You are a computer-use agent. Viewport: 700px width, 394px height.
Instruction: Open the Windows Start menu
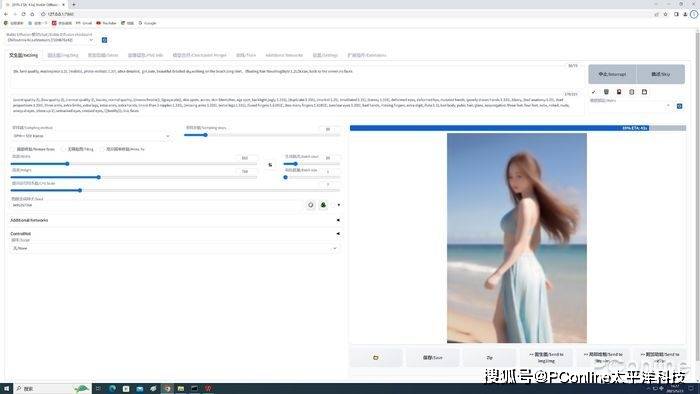[6, 389]
